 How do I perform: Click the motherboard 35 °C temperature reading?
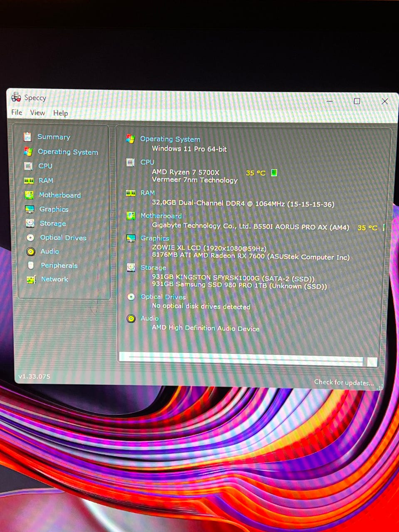coord(367,228)
